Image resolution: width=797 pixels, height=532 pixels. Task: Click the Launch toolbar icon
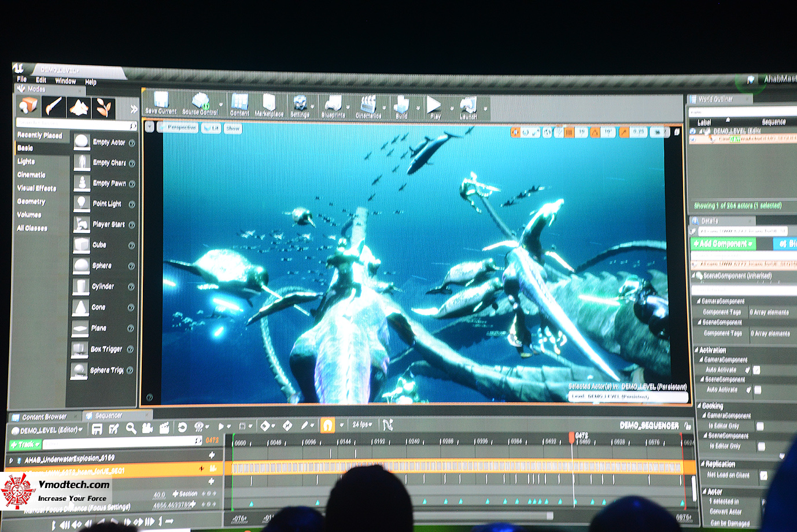click(468, 108)
